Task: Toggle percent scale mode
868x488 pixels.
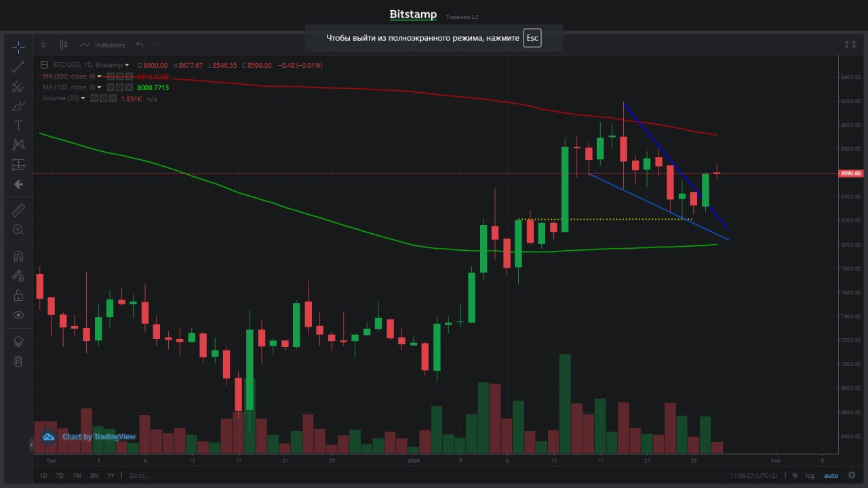Action: [795, 475]
